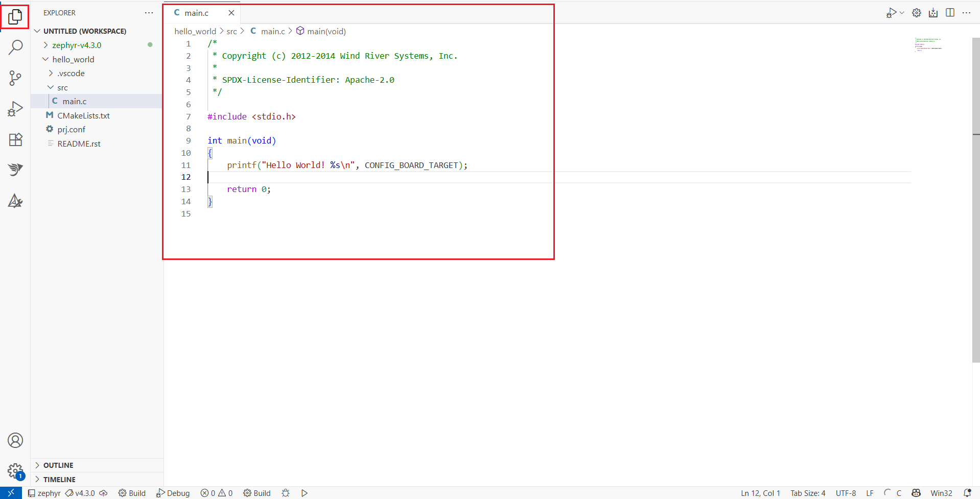Open the Run and Debug panel
This screenshot has width=980, height=499.
(x=15, y=108)
